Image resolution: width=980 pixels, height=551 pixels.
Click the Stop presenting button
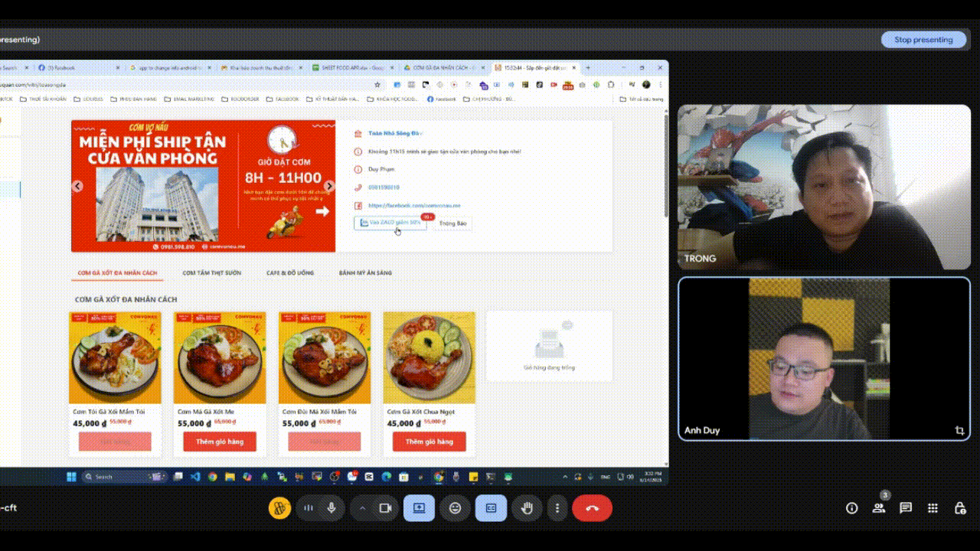coord(923,40)
